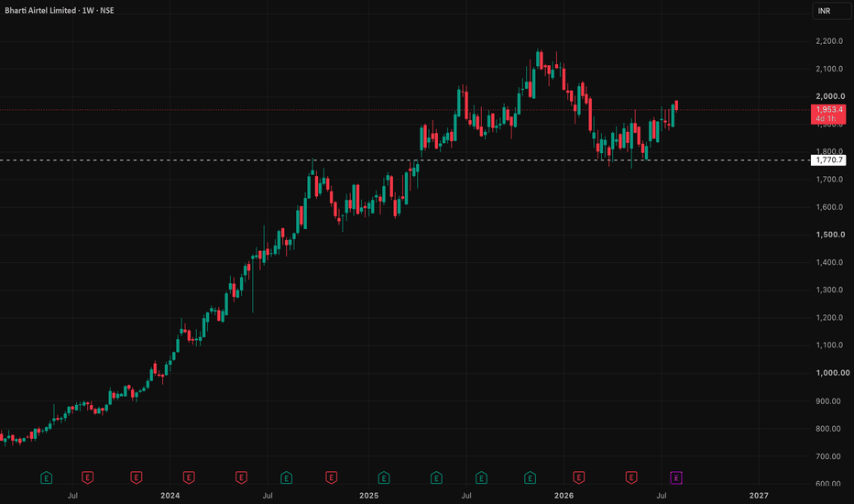Click the 2,200.0 level on price scale

coord(829,41)
